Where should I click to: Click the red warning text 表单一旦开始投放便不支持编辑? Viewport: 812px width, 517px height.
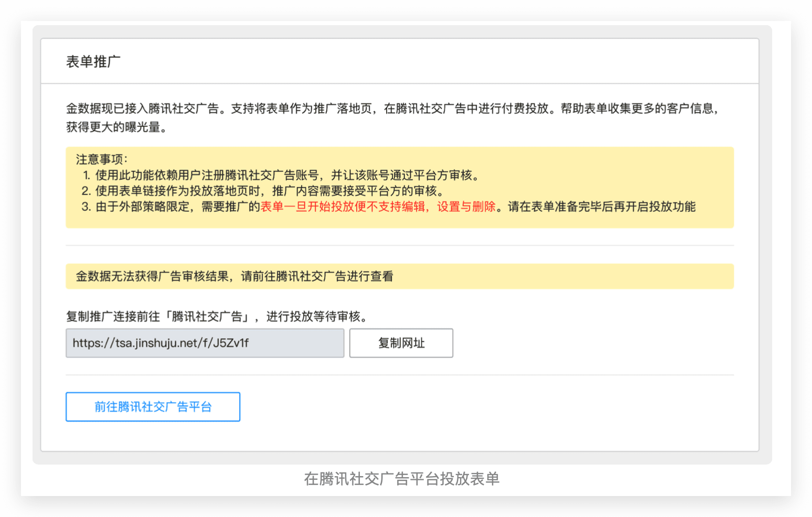click(344, 207)
